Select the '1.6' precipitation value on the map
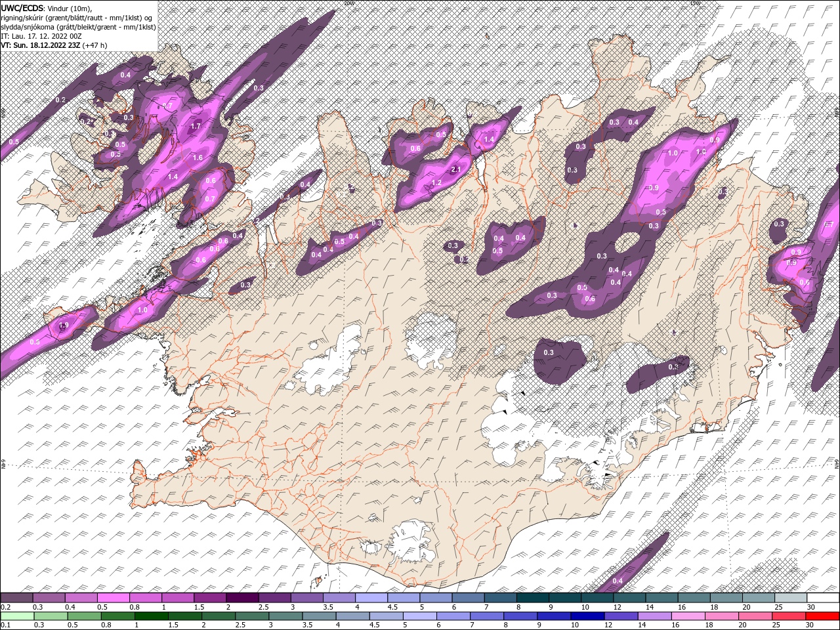Screen dimensions: 840x630 coord(198,157)
